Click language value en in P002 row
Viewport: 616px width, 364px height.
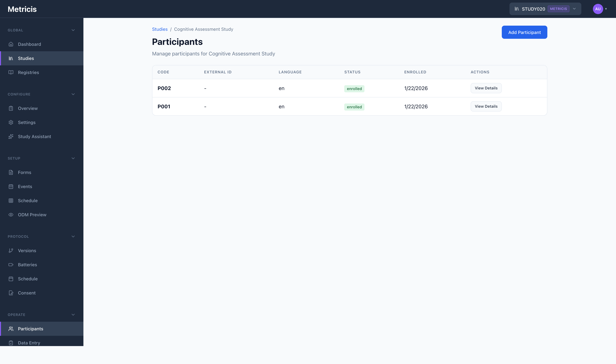click(x=281, y=88)
